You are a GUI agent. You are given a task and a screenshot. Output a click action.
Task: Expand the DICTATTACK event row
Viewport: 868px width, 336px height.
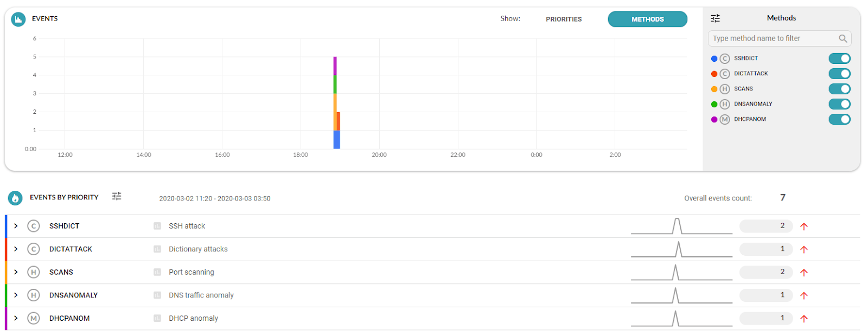(x=16, y=249)
